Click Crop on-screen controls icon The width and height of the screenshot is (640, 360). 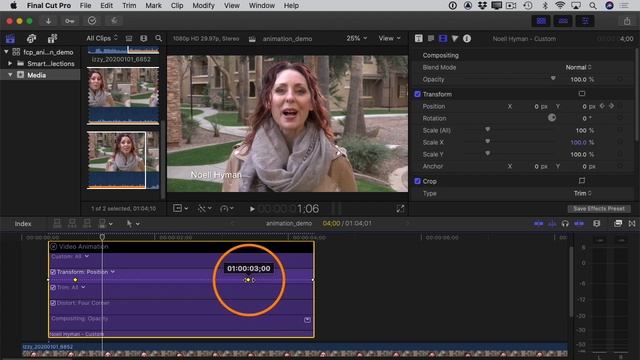(x=582, y=181)
